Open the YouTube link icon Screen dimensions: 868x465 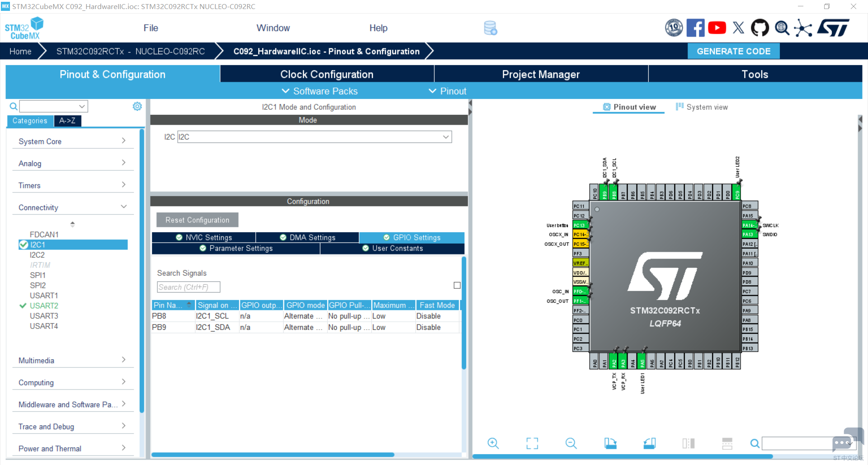click(x=717, y=28)
